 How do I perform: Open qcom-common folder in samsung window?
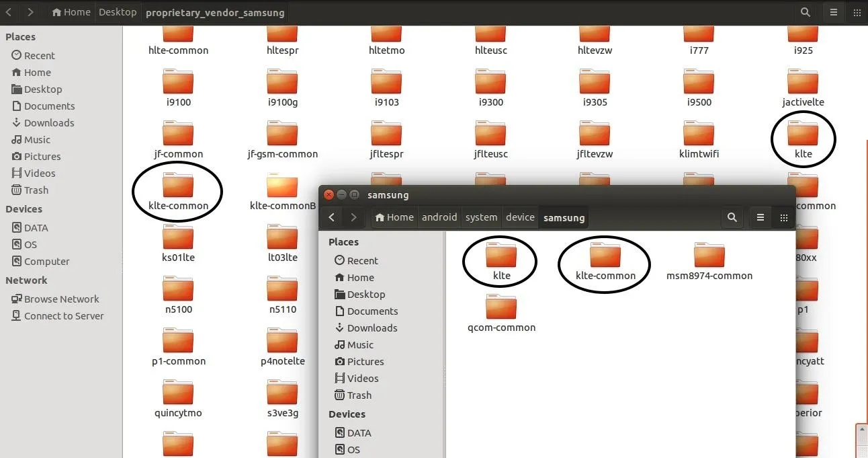point(501,314)
